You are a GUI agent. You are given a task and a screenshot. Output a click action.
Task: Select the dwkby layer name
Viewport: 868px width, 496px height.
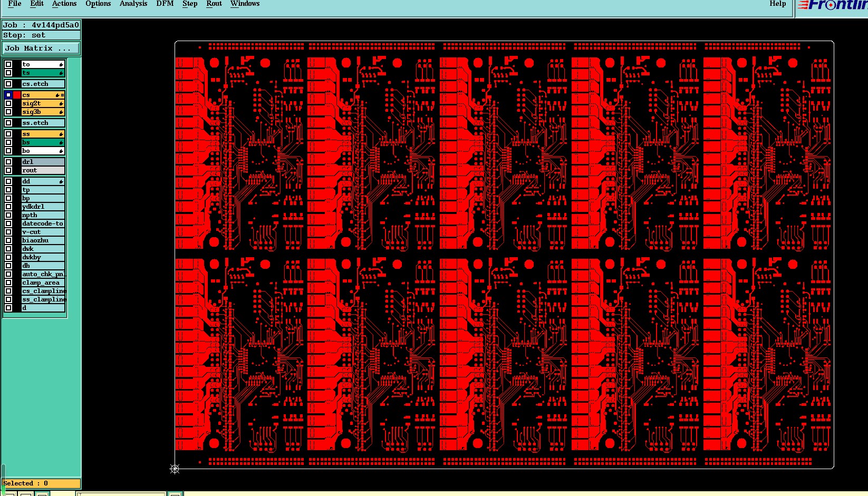(x=43, y=257)
